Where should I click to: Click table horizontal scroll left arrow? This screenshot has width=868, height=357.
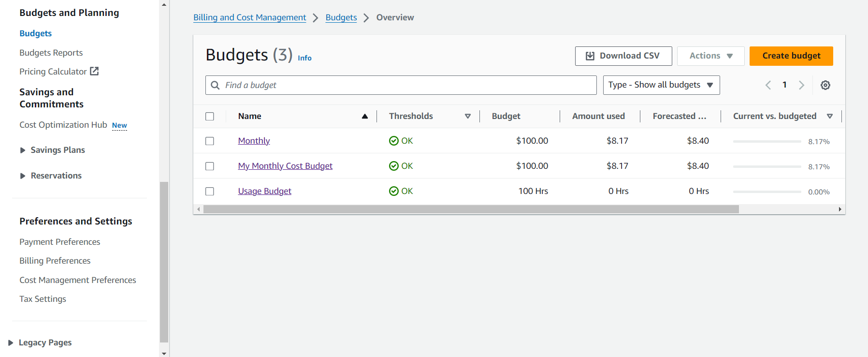[198, 209]
